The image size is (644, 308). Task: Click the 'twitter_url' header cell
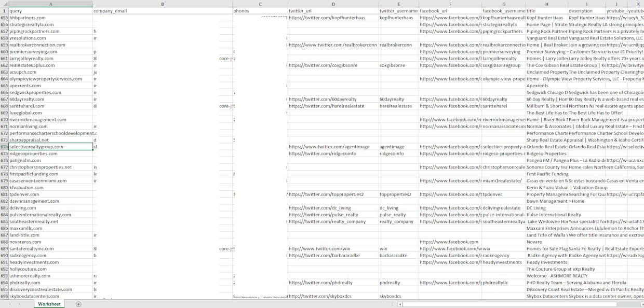tap(333, 11)
